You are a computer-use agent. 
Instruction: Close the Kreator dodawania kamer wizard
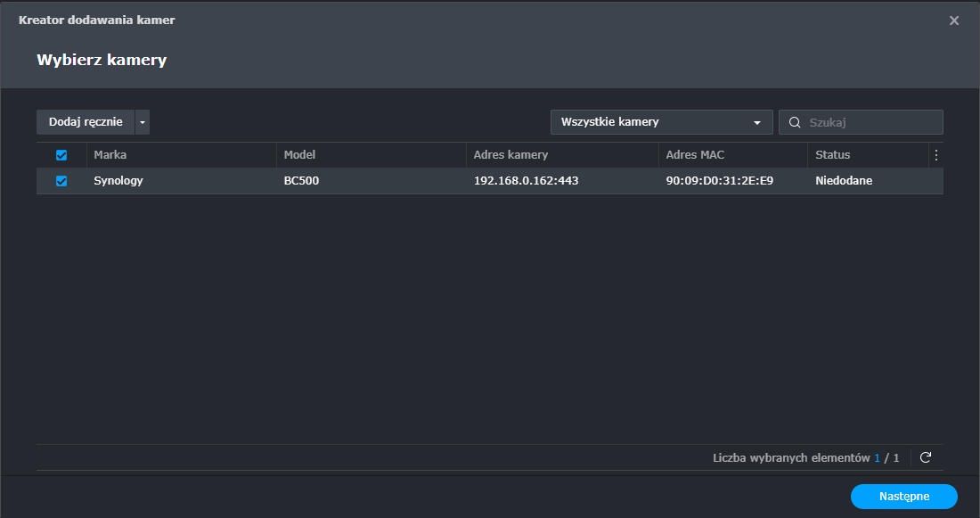tap(954, 21)
